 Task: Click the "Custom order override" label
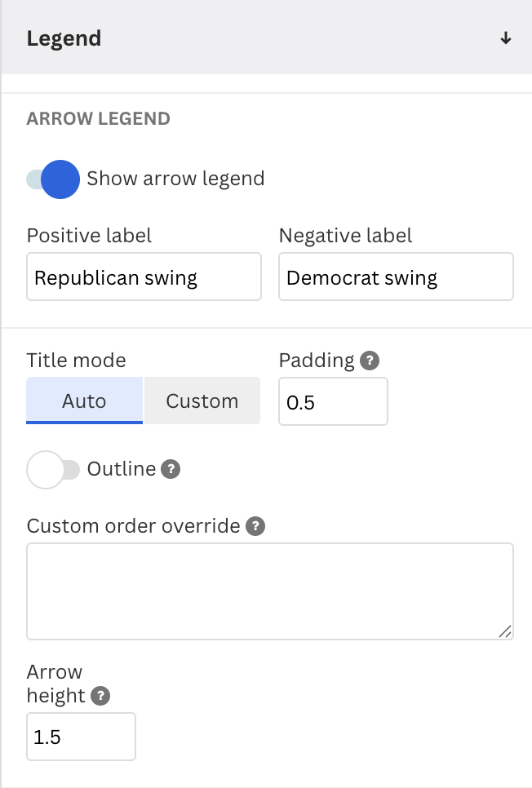133,526
